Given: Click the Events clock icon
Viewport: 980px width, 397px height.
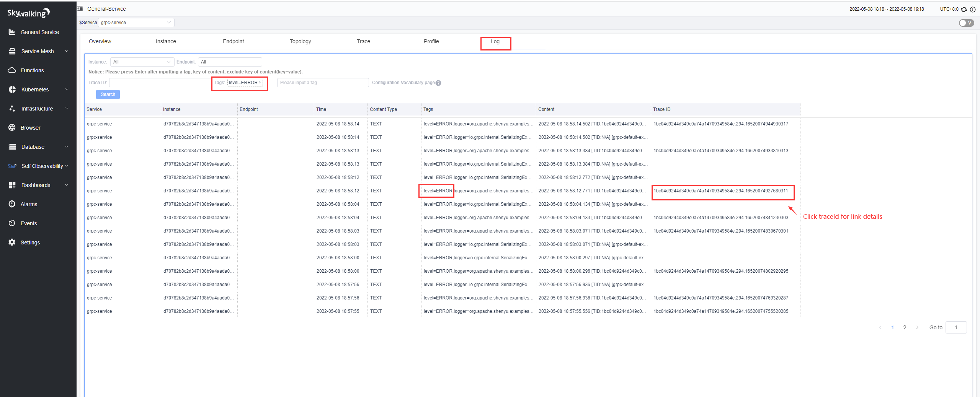Looking at the screenshot, I should (x=12, y=223).
